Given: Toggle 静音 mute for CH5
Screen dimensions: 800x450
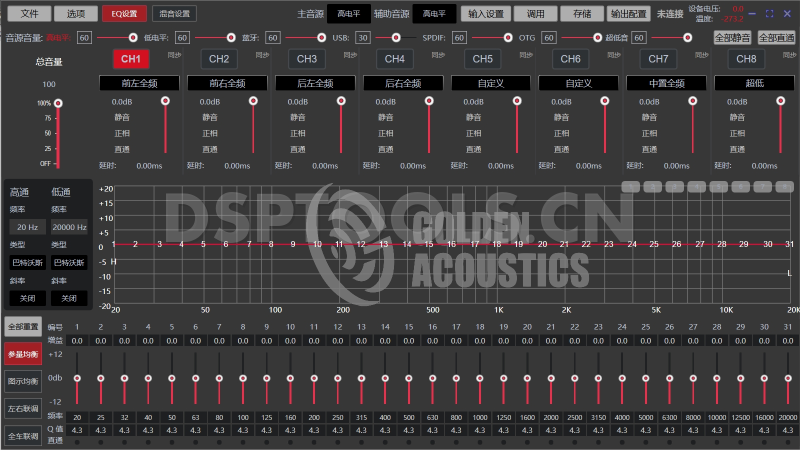Looking at the screenshot, I should [x=473, y=117].
